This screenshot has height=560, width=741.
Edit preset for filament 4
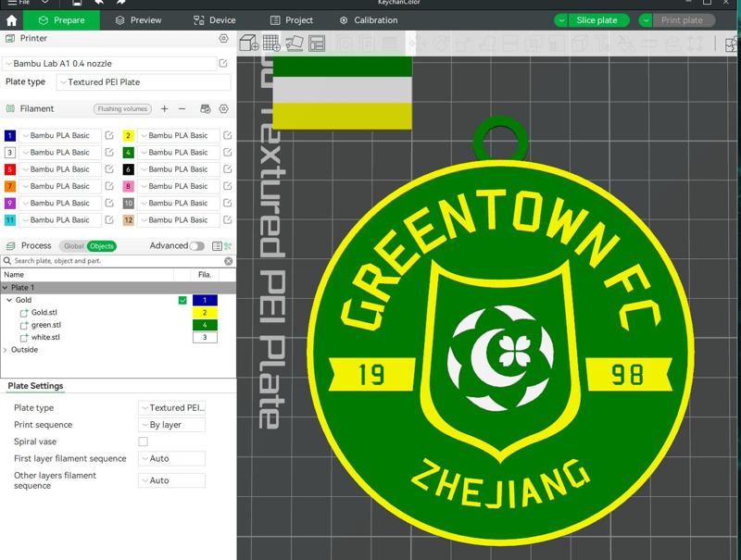click(x=227, y=153)
